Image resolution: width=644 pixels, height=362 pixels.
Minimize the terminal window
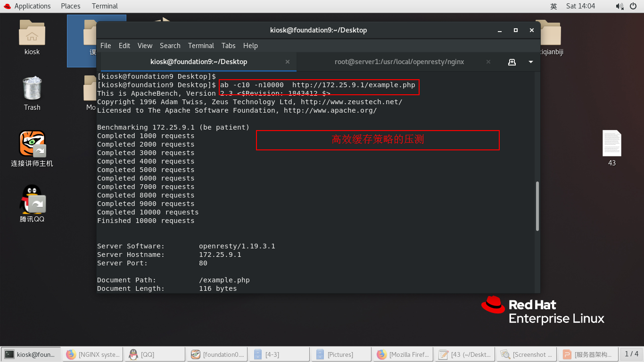500,30
